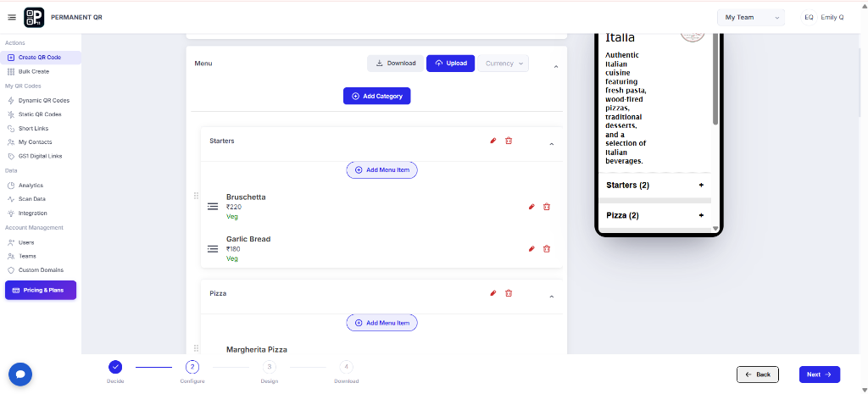Collapse the Menu section chevron

[x=556, y=67]
